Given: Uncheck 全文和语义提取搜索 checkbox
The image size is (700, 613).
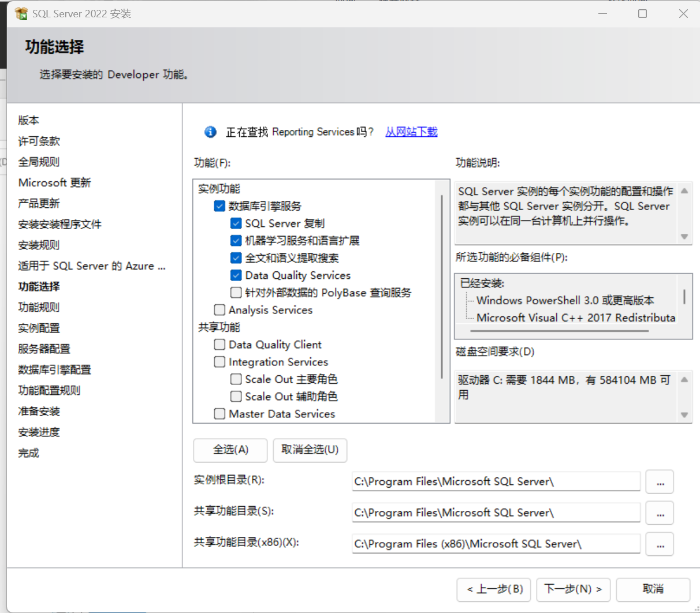Looking at the screenshot, I should point(236,258).
